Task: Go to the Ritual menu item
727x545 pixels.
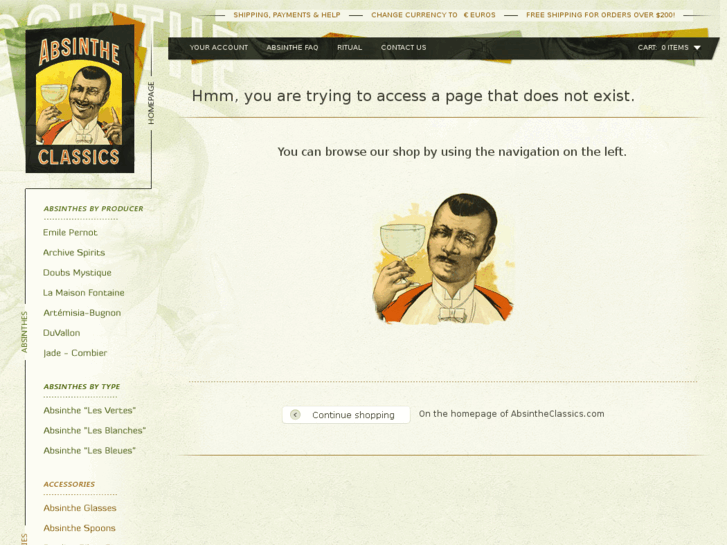Action: [350, 47]
